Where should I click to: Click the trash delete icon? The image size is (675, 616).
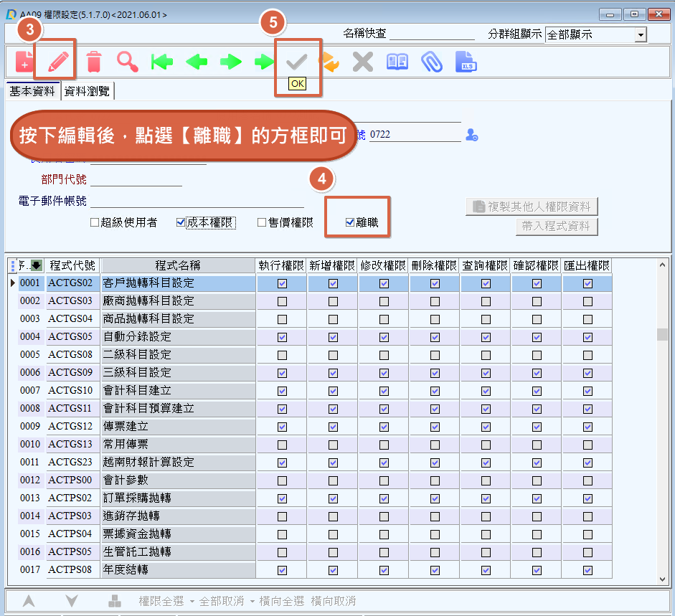[93, 62]
